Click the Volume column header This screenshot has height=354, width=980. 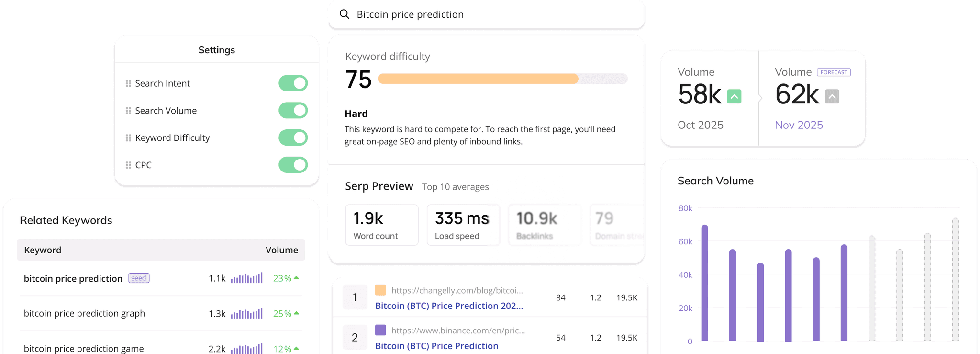coord(281,250)
